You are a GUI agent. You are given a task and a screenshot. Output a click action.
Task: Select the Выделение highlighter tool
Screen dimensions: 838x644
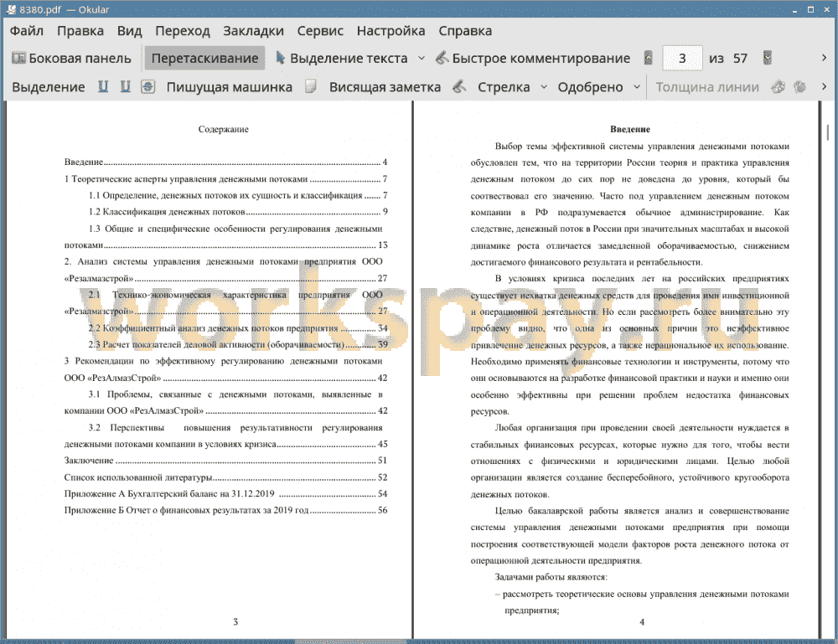point(48,87)
